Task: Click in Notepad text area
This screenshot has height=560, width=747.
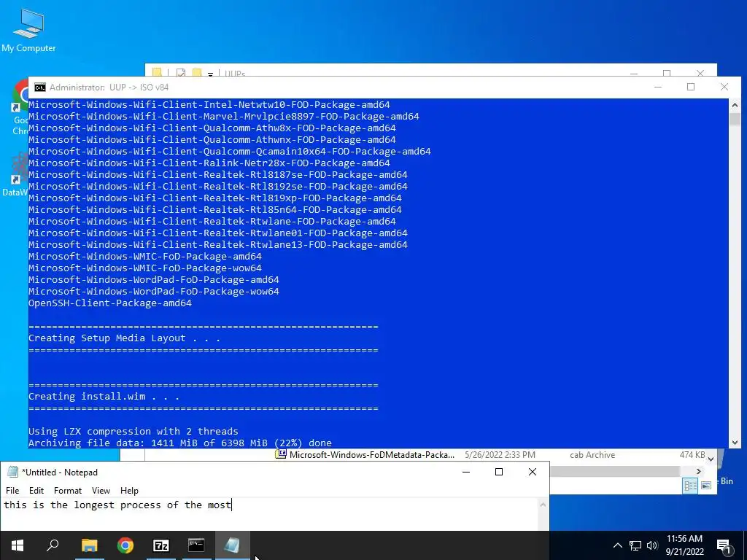Action: tap(269, 514)
